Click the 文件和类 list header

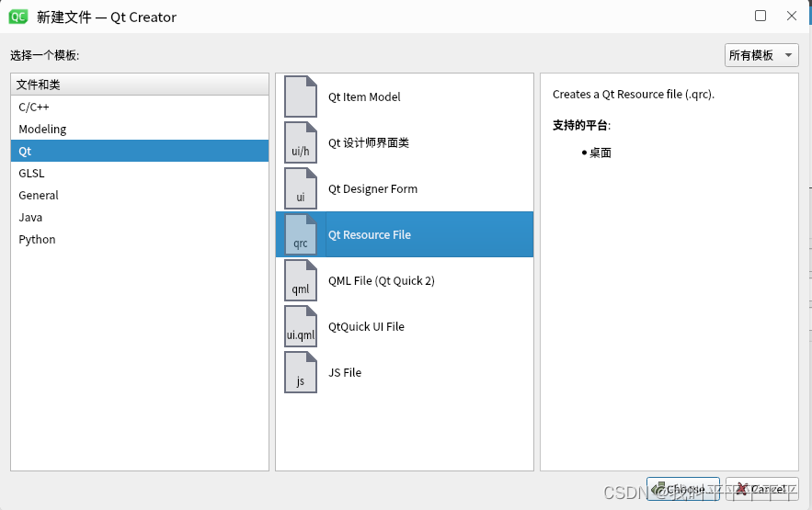(140, 85)
